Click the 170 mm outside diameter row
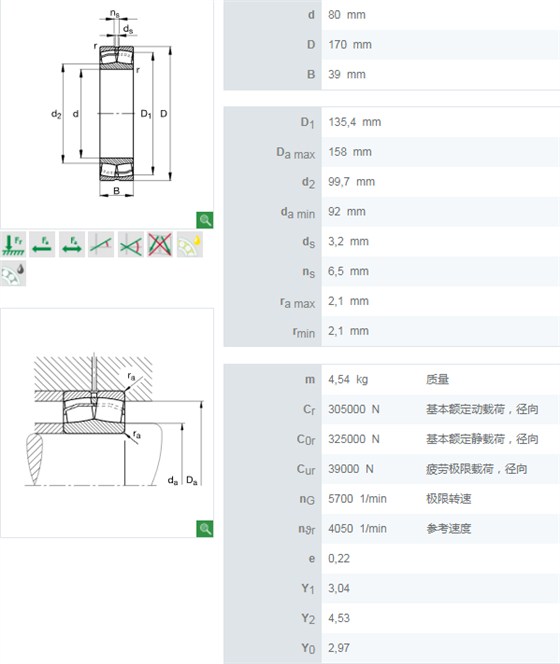This screenshot has width=560, height=664. [392, 45]
